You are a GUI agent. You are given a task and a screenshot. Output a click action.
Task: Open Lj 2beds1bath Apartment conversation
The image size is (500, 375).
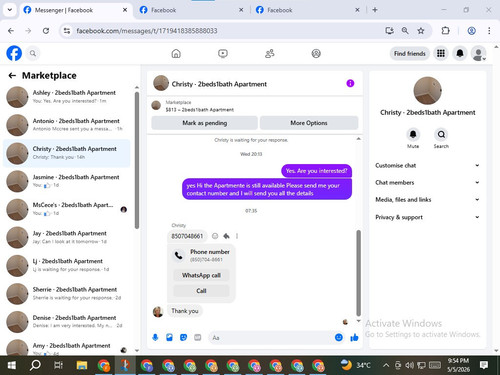(x=67, y=265)
